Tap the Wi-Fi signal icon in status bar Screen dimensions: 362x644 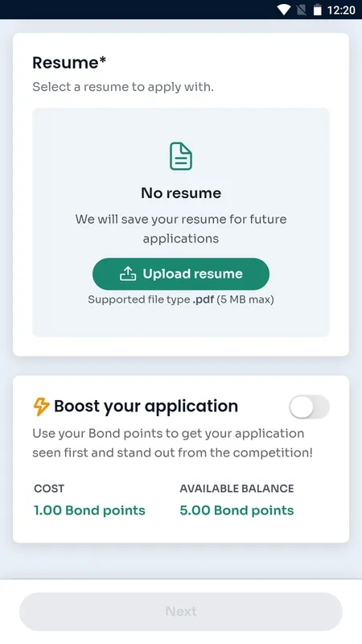(x=283, y=10)
